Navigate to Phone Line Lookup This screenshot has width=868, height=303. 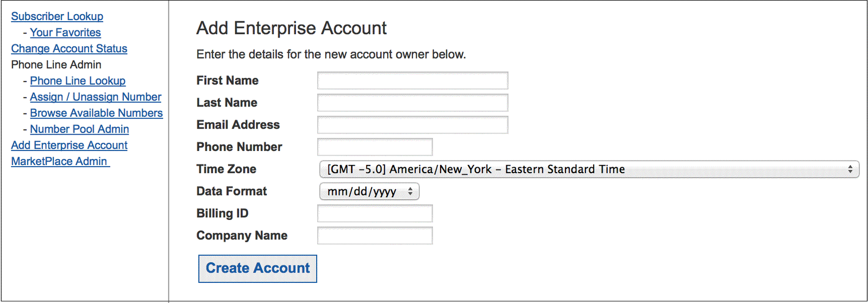pyautogui.click(x=78, y=81)
